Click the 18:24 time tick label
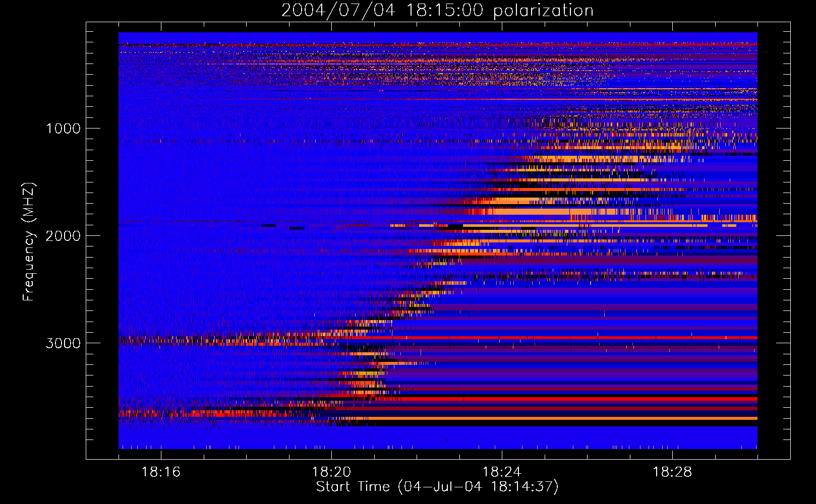Image resolution: width=816 pixels, height=504 pixels. (502, 472)
